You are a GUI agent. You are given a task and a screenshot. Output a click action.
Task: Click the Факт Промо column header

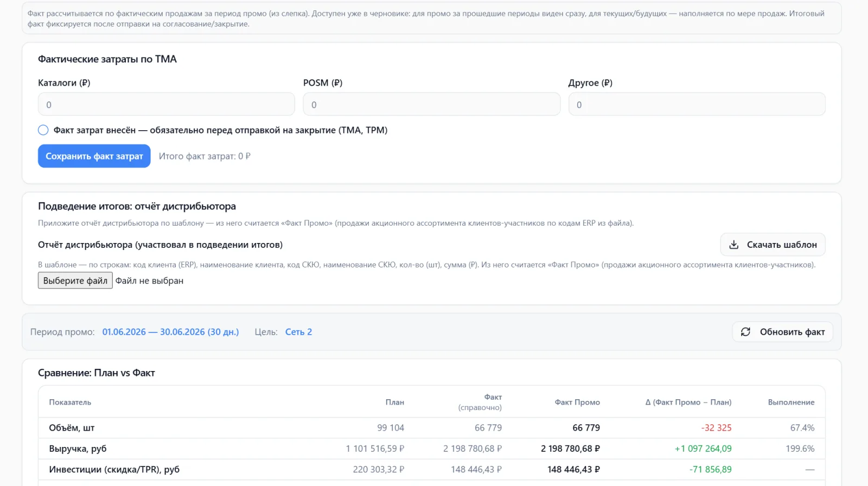click(577, 402)
